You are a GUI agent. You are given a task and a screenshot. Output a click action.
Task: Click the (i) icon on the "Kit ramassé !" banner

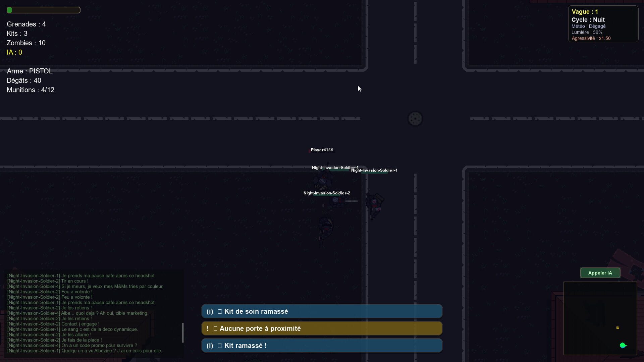(210, 345)
